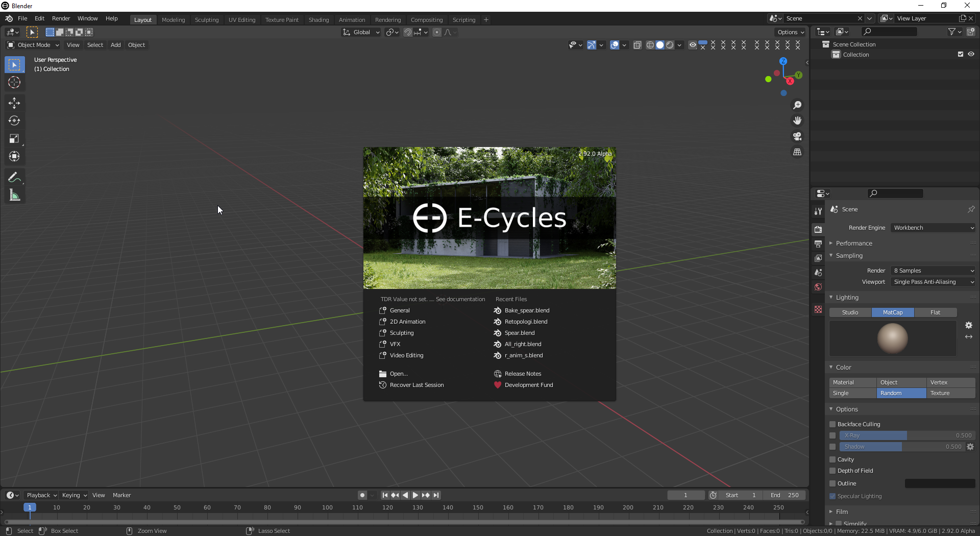Image resolution: width=980 pixels, height=536 pixels.
Task: Switch perspective/orthographic grid icon
Action: pos(797,152)
